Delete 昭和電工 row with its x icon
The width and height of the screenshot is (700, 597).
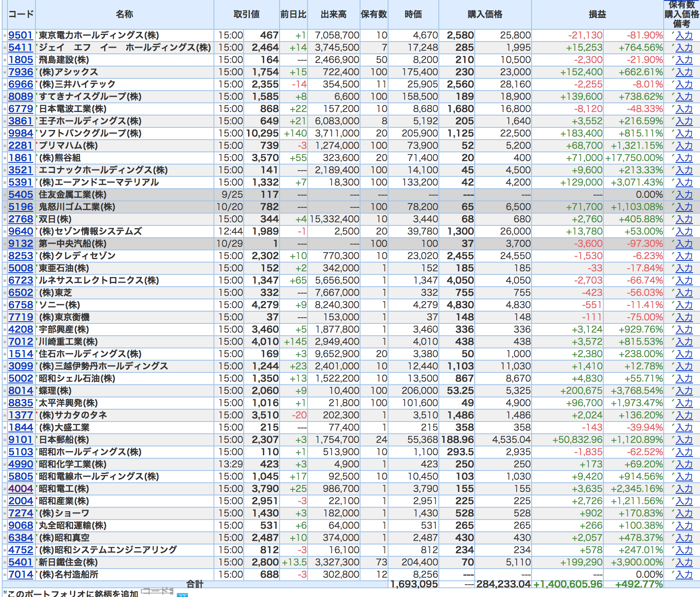coord(5,489)
